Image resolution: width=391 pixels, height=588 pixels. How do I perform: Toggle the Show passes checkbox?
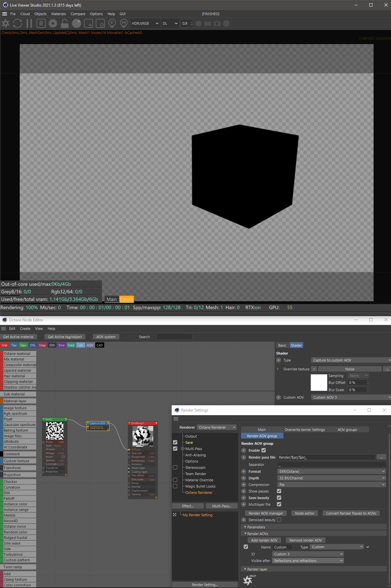click(279, 491)
